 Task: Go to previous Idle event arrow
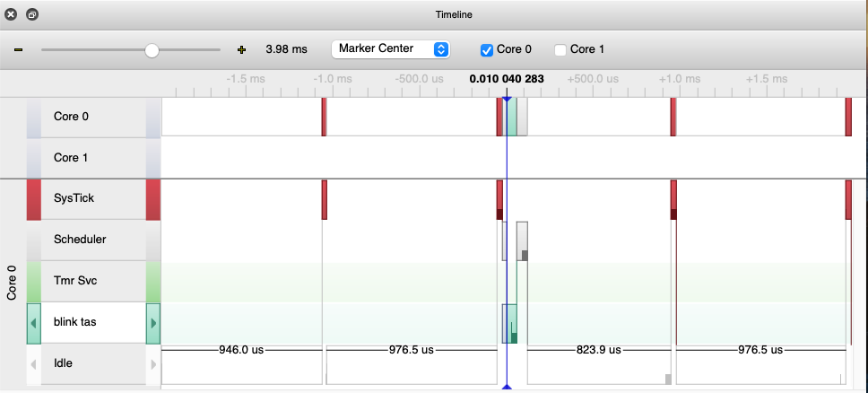[34, 364]
